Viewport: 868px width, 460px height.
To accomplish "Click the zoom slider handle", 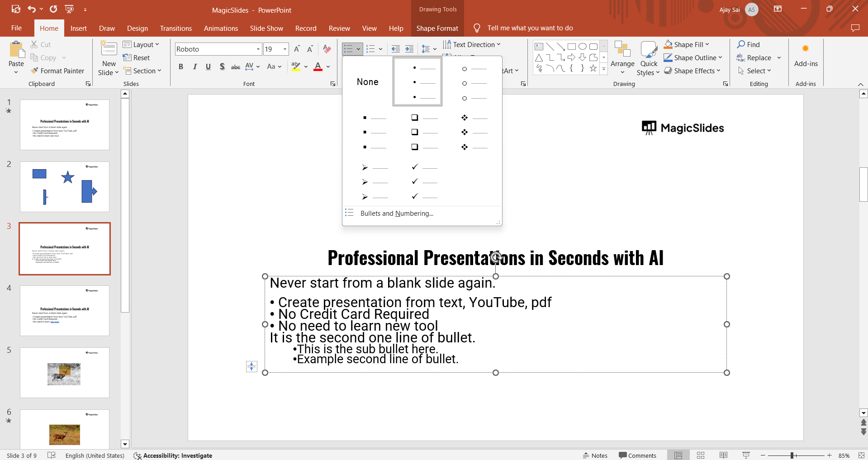I will [792, 455].
